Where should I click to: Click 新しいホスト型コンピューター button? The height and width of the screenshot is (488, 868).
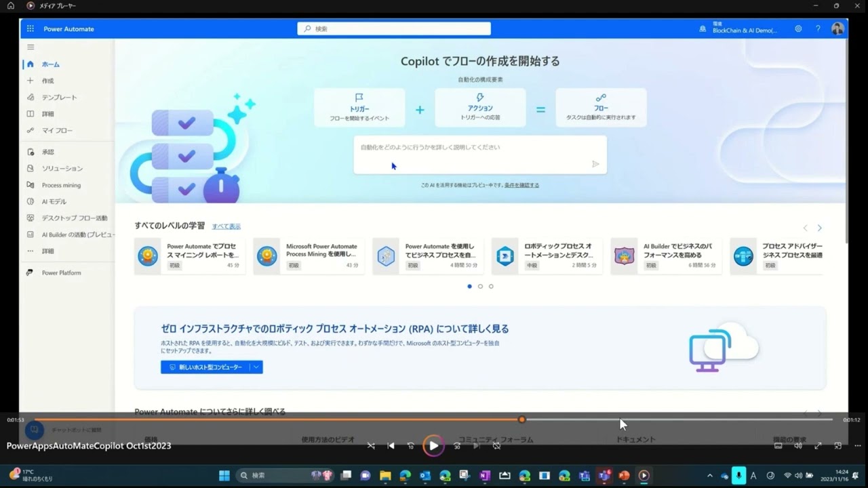(205, 367)
